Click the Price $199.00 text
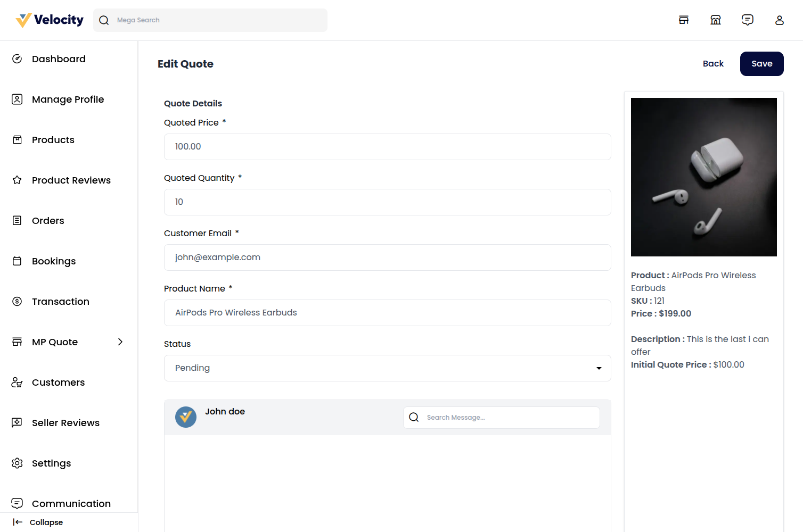The image size is (803, 532). tap(661, 314)
